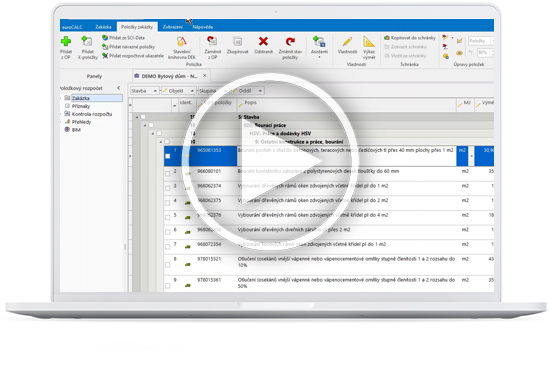Click Kopírovat do schránky button
This screenshot has width=550, height=382.
(x=410, y=38)
